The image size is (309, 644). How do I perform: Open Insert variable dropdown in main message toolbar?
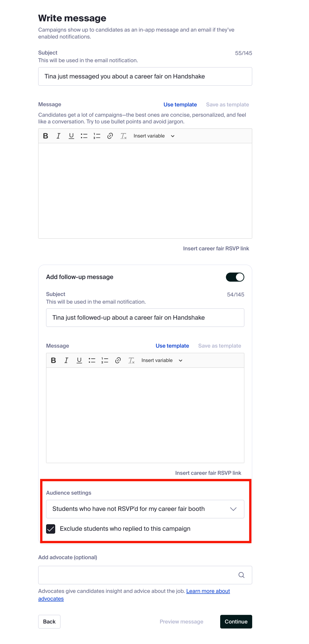[154, 136]
